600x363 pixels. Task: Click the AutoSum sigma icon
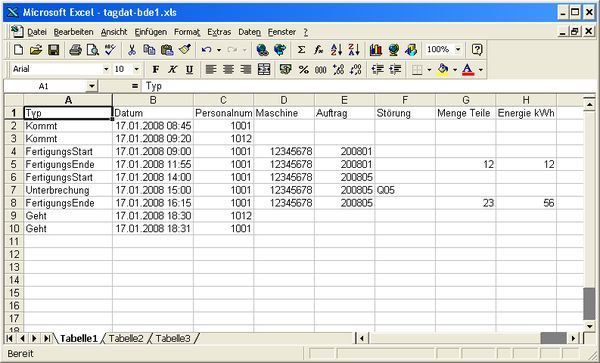click(x=301, y=50)
